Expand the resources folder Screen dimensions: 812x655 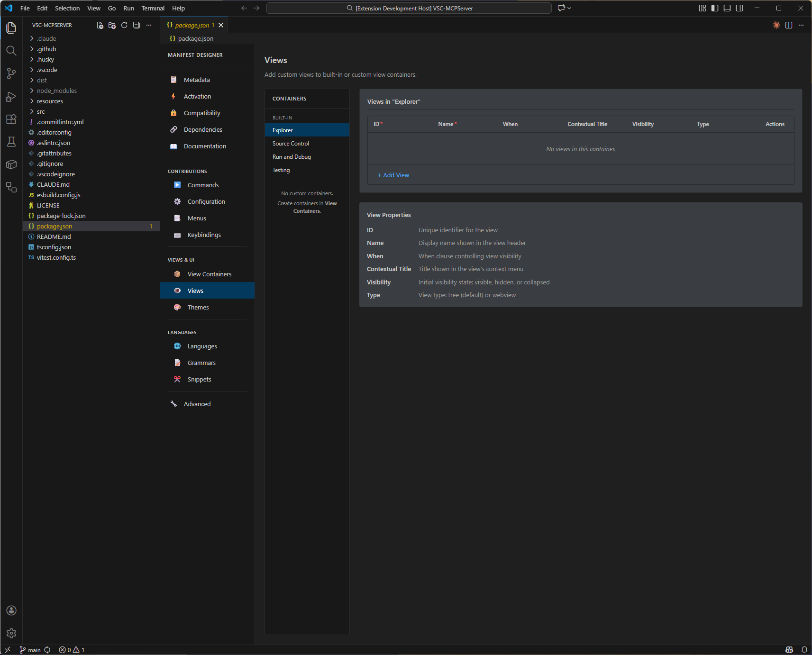[x=91, y=101]
